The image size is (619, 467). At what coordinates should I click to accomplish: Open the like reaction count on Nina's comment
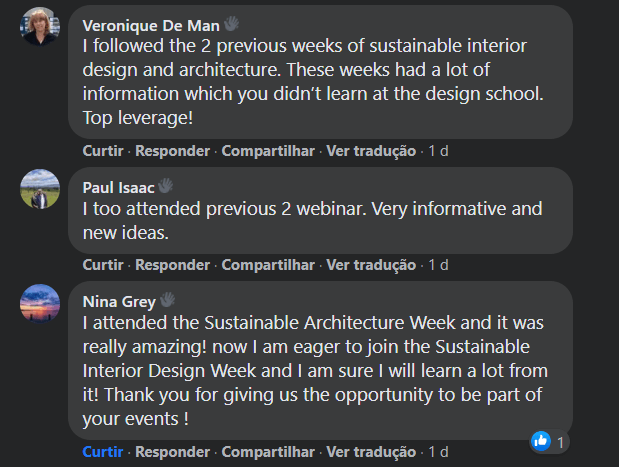click(x=550, y=441)
